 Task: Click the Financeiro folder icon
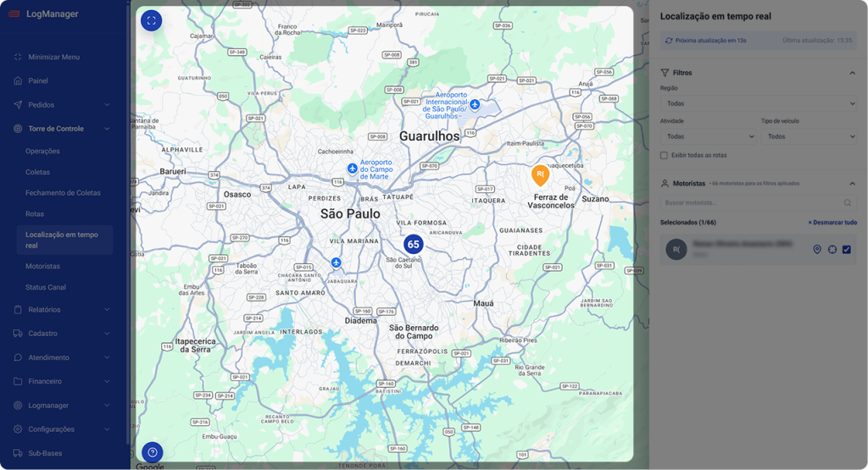pyautogui.click(x=18, y=382)
